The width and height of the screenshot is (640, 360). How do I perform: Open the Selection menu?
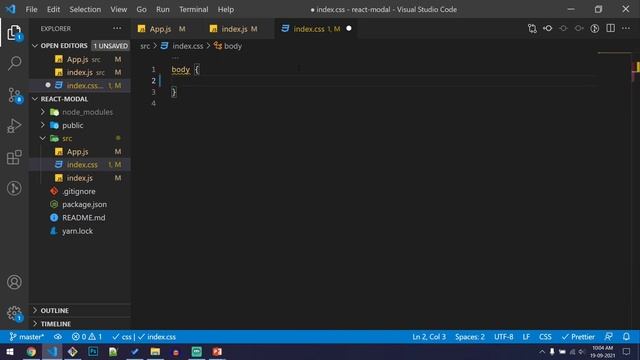pos(85,9)
